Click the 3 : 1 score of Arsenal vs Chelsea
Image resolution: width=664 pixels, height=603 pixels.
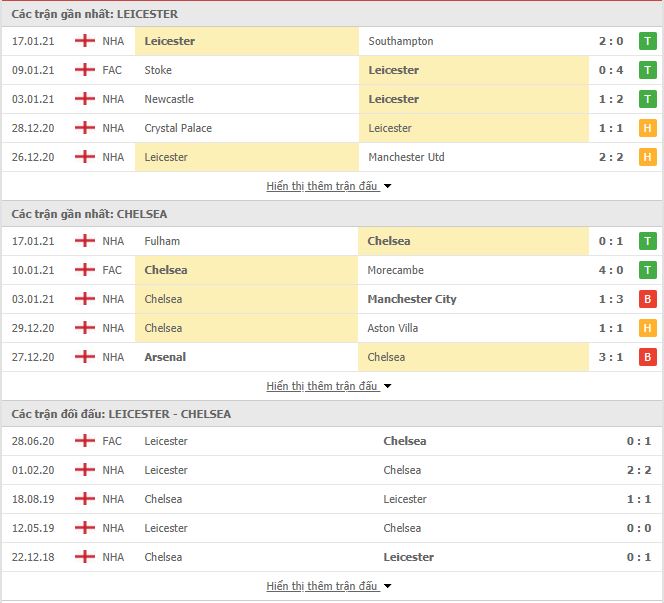pyautogui.click(x=611, y=357)
